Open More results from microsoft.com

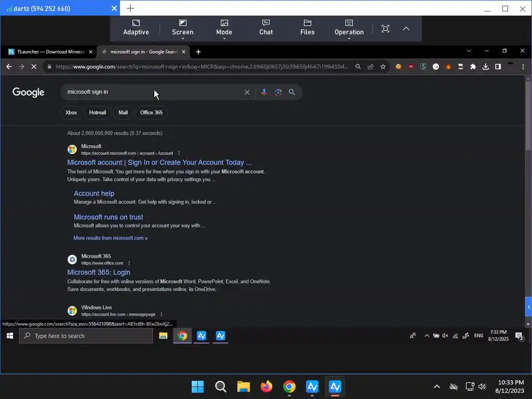click(110, 238)
